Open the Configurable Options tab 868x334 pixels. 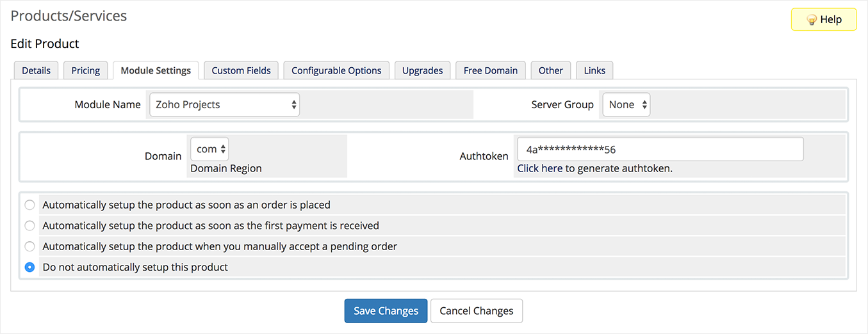click(x=336, y=70)
